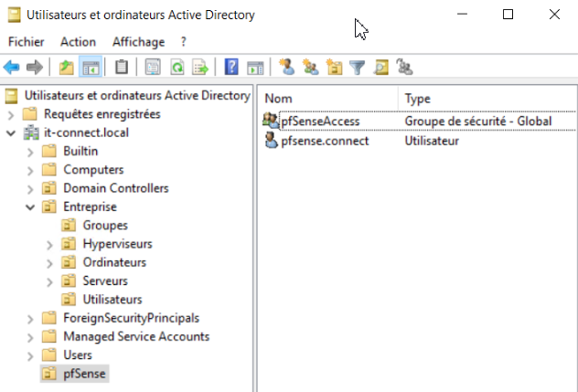Select the pfSense OU in tree
The height and width of the screenshot is (392, 578).
(84, 374)
